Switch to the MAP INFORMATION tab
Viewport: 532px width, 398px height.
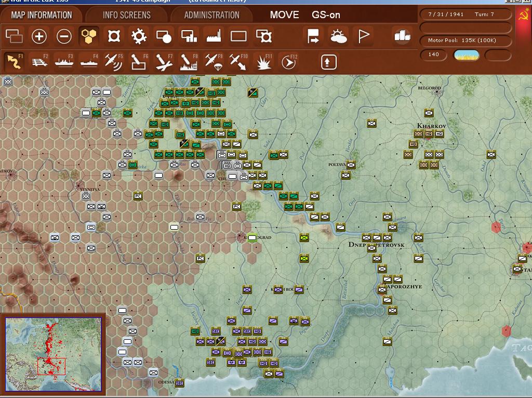pos(42,15)
